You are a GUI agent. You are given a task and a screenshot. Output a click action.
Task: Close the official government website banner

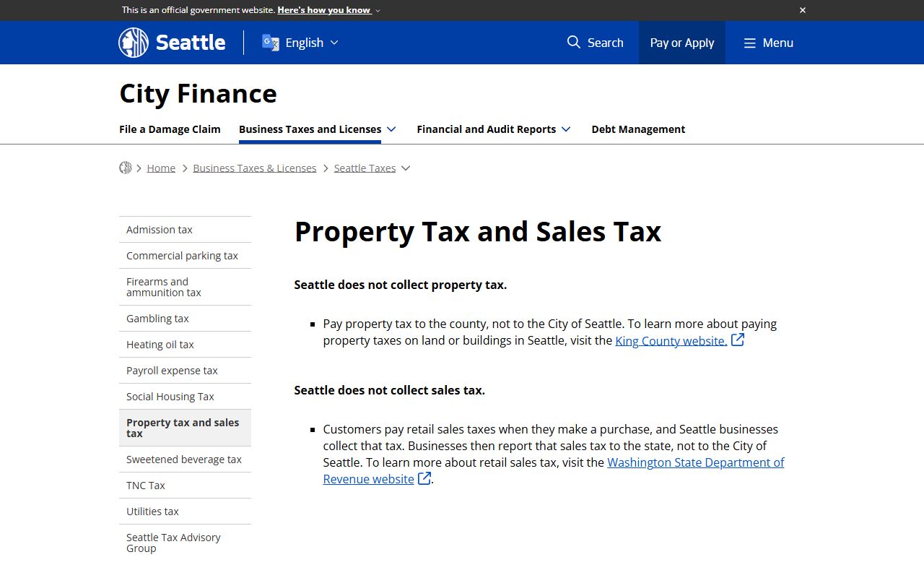point(803,10)
